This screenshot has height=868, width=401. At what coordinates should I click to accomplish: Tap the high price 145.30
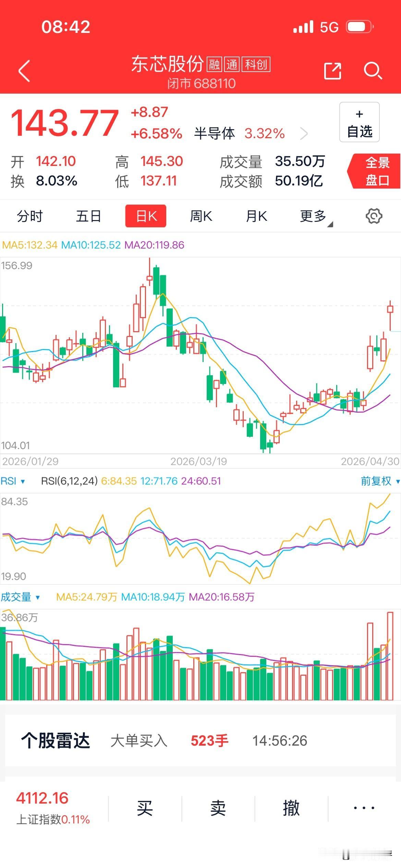(162, 161)
